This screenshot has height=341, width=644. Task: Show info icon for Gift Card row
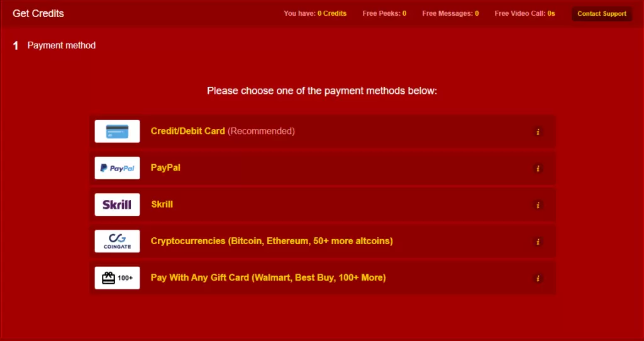pos(538,279)
